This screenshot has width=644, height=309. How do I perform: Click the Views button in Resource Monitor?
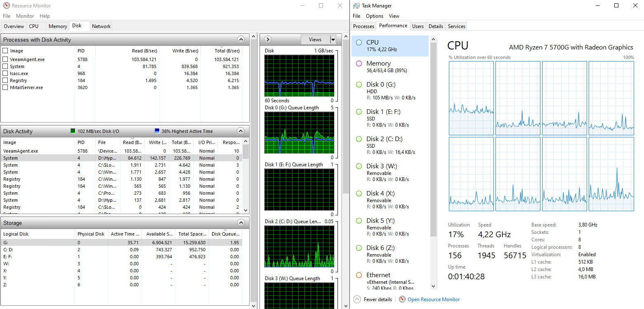315,40
